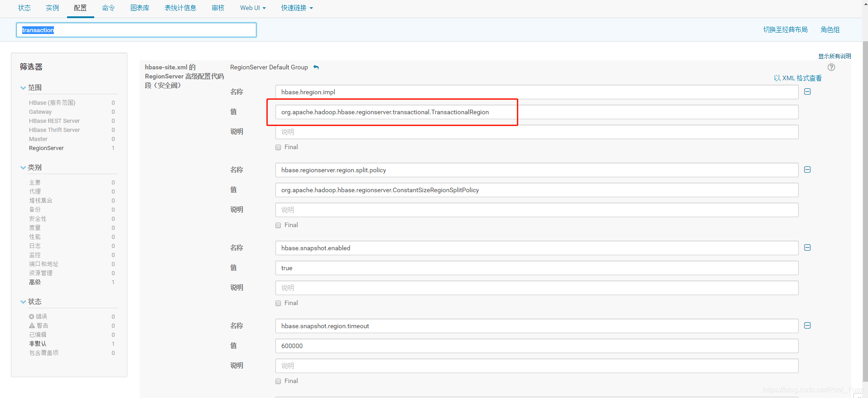868x398 pixels.
Task: Click the page vertical scrollbar
Action: [x=865, y=211]
